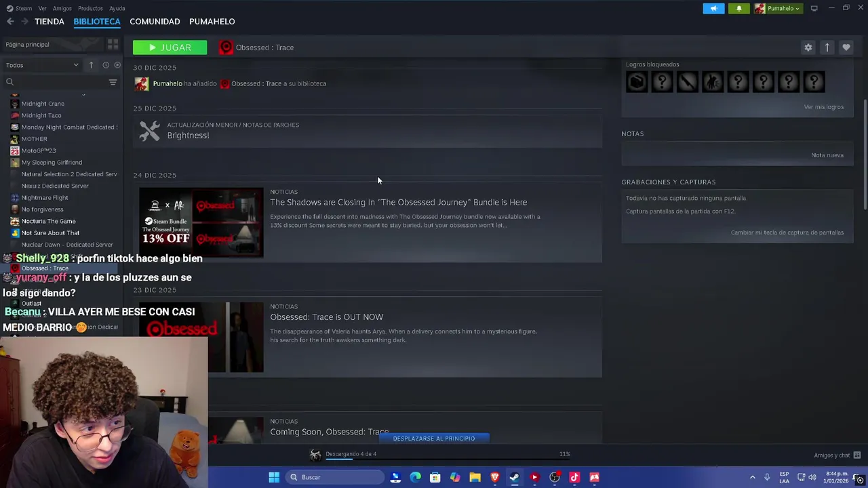This screenshot has height=488, width=868.
Task: Switch Steam to Big Picture mode icon
Action: tap(814, 8)
